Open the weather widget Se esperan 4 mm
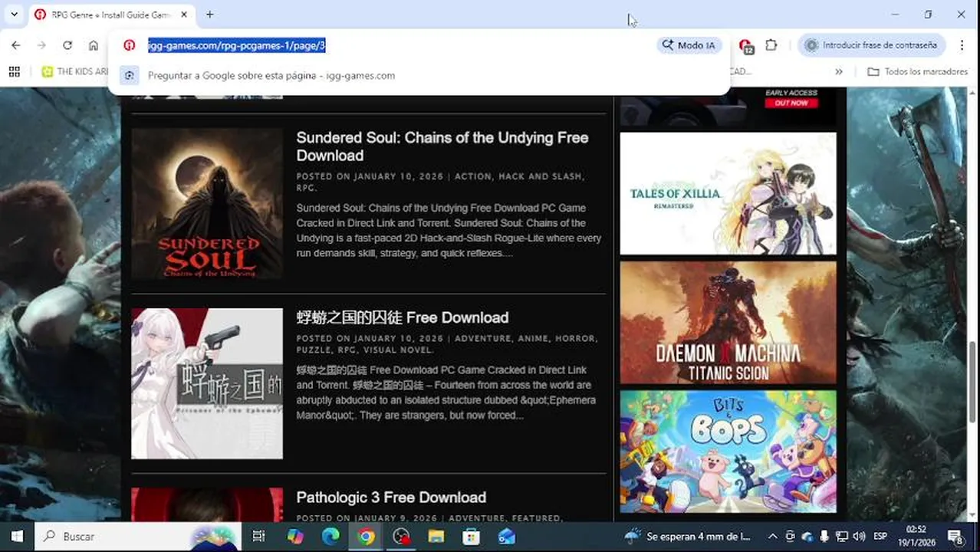The width and height of the screenshot is (980, 552). [688, 537]
